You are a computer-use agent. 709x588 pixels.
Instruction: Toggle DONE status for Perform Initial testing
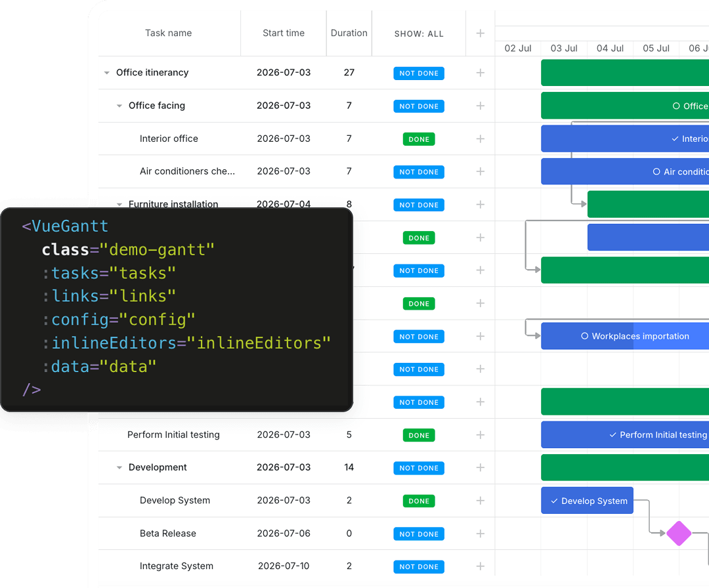point(419,435)
